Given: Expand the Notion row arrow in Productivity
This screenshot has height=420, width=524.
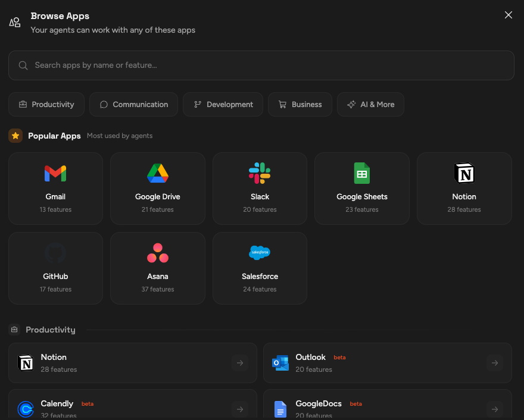Looking at the screenshot, I should pyautogui.click(x=239, y=363).
